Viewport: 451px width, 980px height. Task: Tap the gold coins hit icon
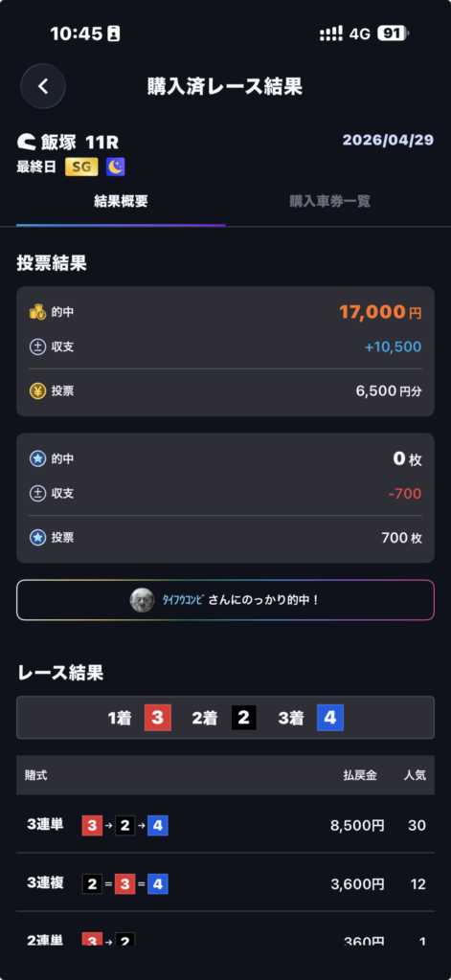coord(37,311)
